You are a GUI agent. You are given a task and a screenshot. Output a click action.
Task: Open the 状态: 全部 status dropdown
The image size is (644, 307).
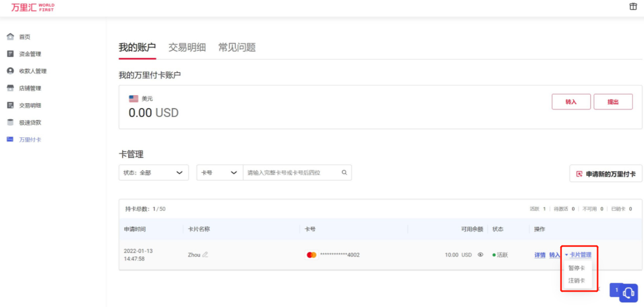(154, 173)
